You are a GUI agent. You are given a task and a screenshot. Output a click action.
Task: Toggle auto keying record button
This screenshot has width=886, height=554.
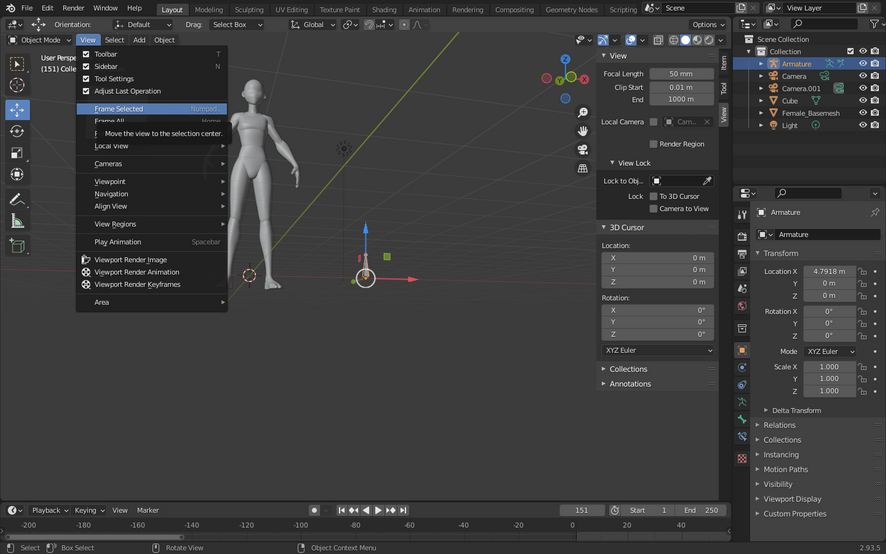coord(315,510)
